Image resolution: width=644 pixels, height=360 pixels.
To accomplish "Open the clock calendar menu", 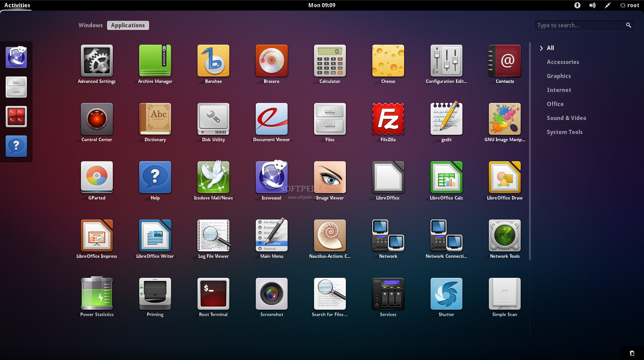I will [322, 5].
